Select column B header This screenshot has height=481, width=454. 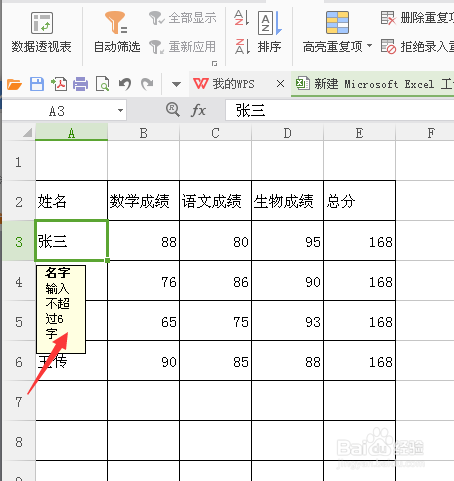(x=143, y=132)
